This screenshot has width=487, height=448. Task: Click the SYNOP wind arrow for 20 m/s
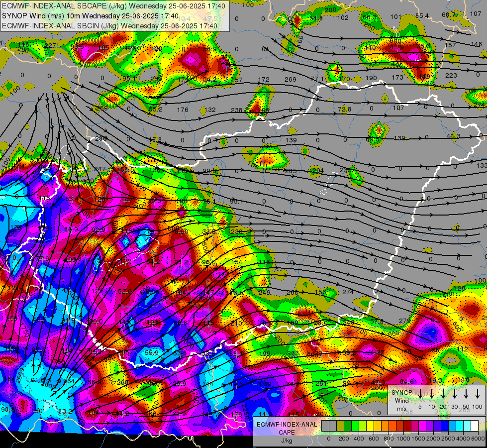443,393
